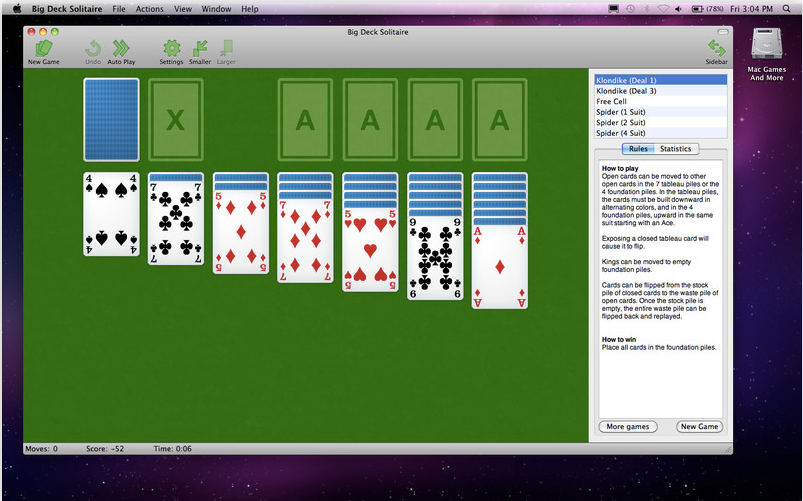803x501 pixels.
Task: Click the Time: 0:06 status text
Action: (173, 449)
